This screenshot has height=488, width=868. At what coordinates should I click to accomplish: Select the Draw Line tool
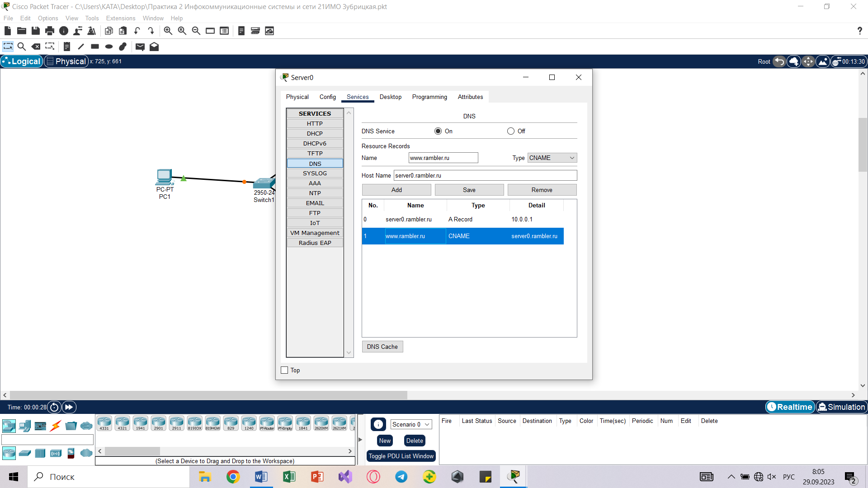pyautogui.click(x=81, y=47)
